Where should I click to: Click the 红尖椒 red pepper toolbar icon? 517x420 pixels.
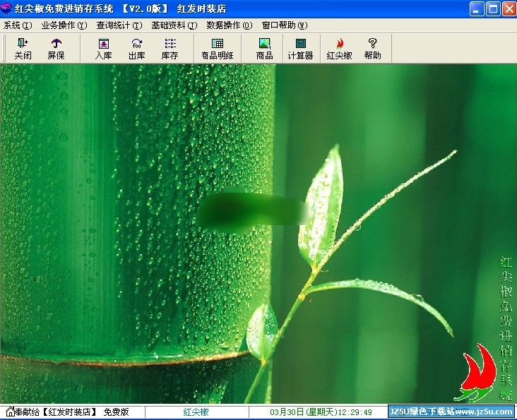point(339,48)
